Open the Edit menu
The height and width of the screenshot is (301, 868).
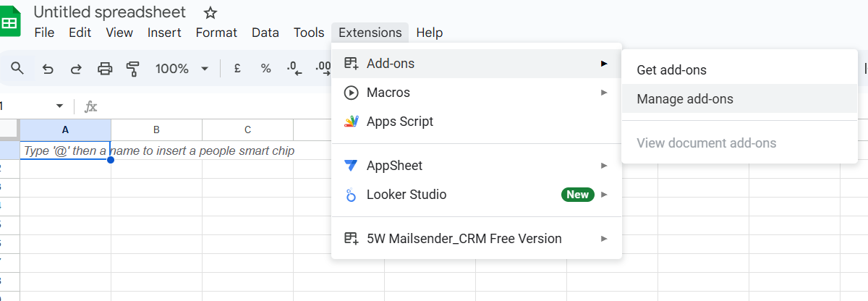(80, 33)
